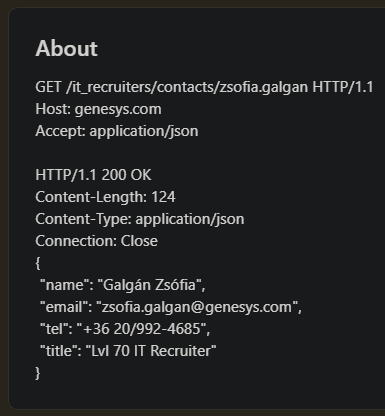Click the phone number +36 20/992-4685
385x416 pixels.
pos(142,329)
